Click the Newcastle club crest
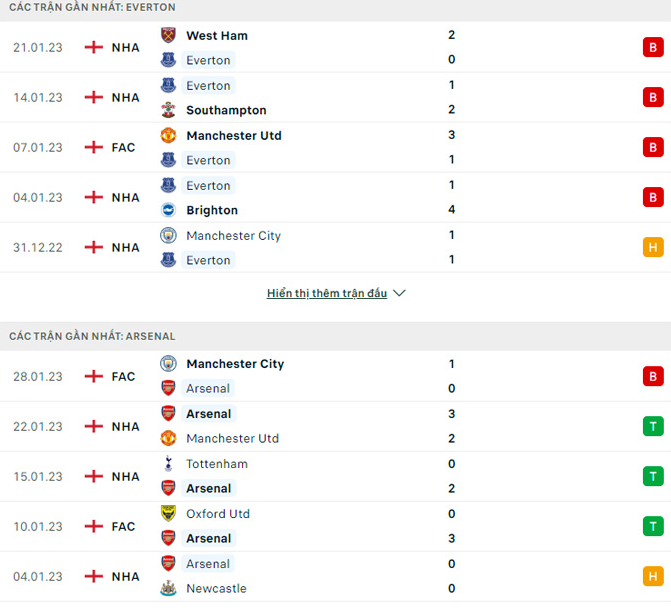 pyautogui.click(x=168, y=588)
